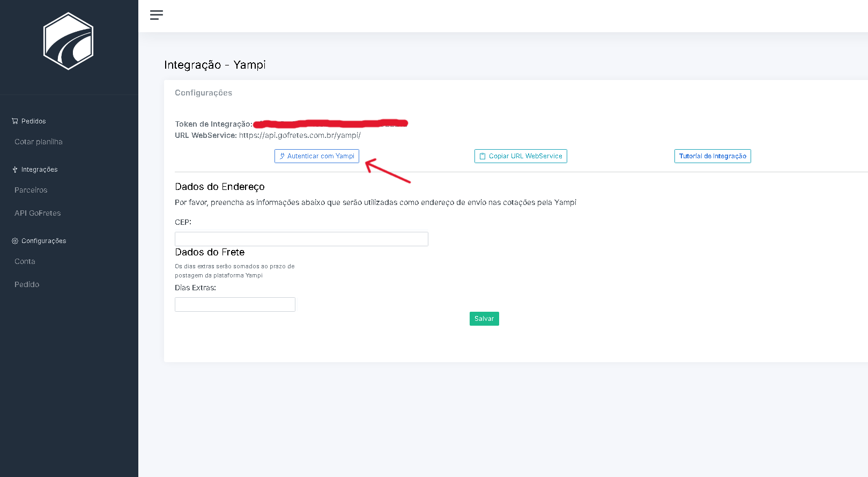
Task: Click Autenticar com Yampi button
Action: (x=317, y=156)
